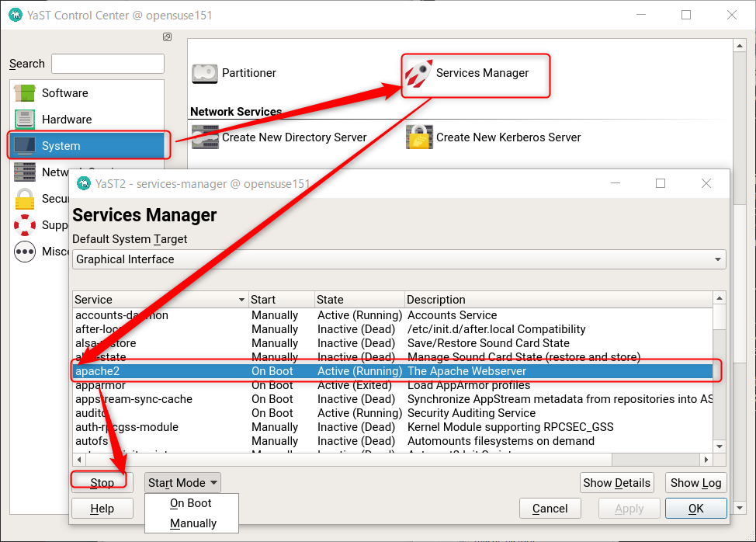Click the Hardware label in sidebar

coord(67,119)
